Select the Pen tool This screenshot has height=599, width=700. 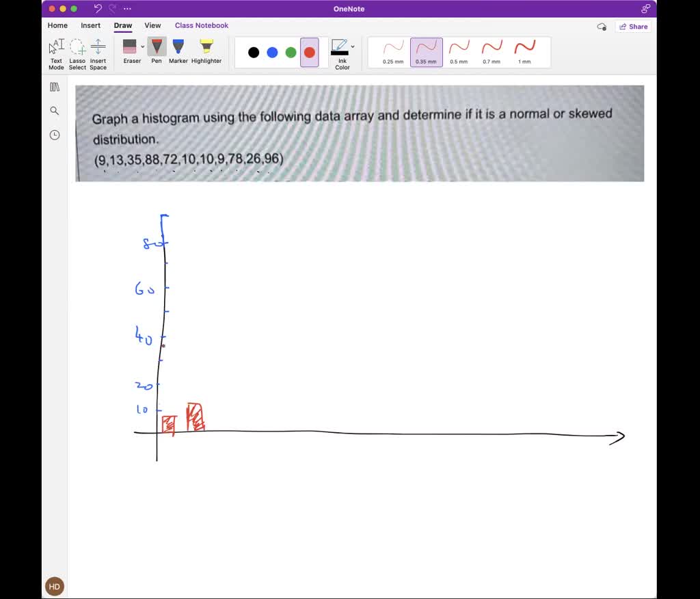tap(157, 51)
